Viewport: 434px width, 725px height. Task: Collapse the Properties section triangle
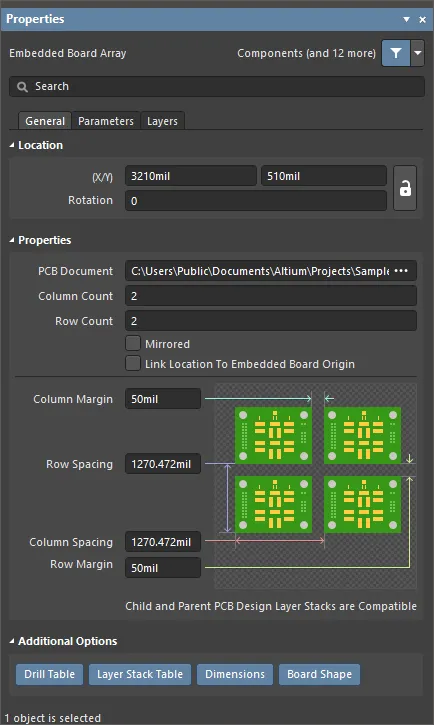point(12,240)
